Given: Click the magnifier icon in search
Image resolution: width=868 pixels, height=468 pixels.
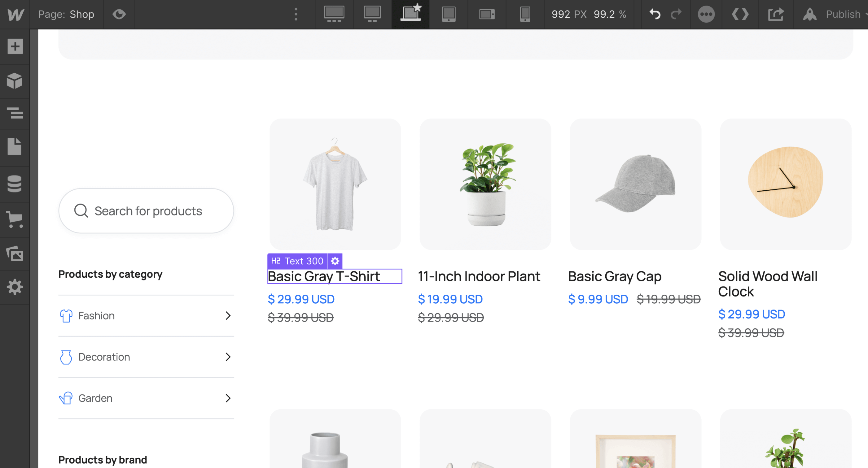Looking at the screenshot, I should pos(81,211).
